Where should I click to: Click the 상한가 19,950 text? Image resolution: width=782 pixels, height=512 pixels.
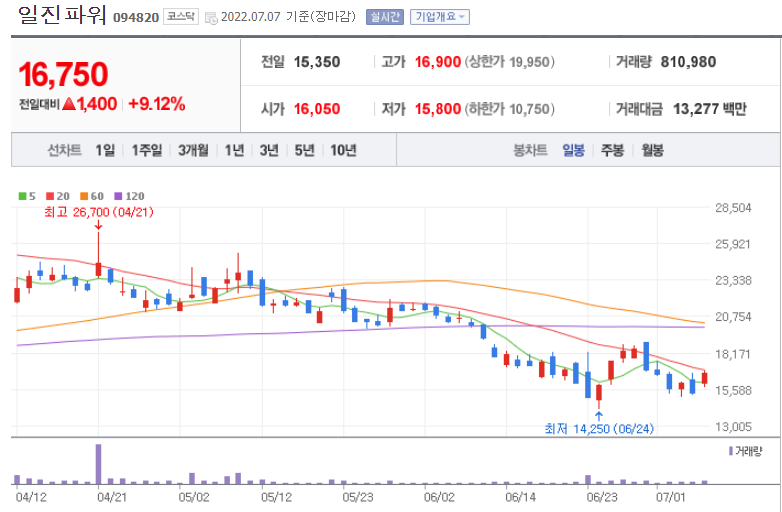pyautogui.click(x=509, y=62)
